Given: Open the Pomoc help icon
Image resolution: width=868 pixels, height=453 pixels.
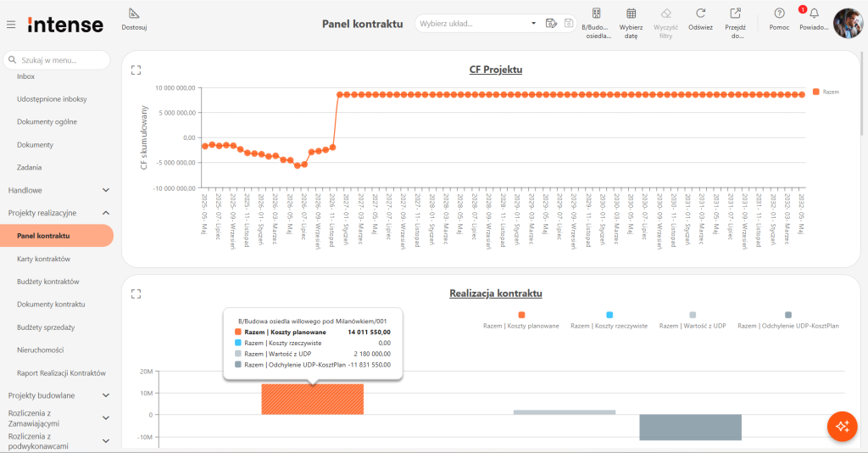Looking at the screenshot, I should click(x=779, y=14).
